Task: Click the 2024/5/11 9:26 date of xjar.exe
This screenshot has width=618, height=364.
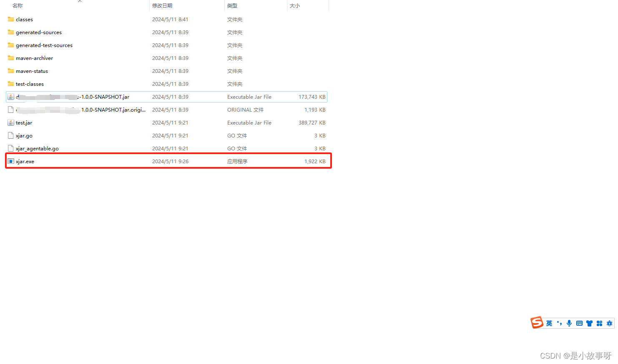Action: click(x=170, y=162)
